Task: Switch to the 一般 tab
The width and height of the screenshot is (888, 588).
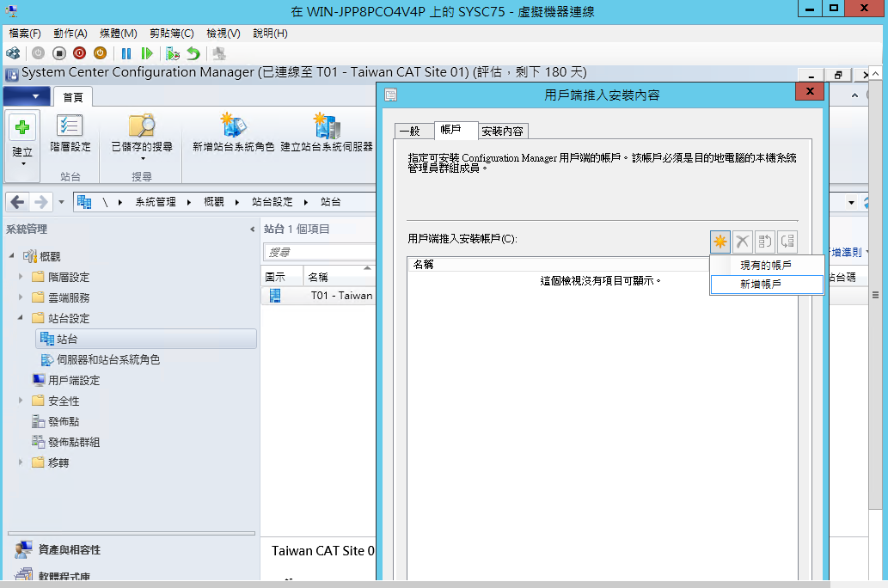Action: tap(414, 132)
